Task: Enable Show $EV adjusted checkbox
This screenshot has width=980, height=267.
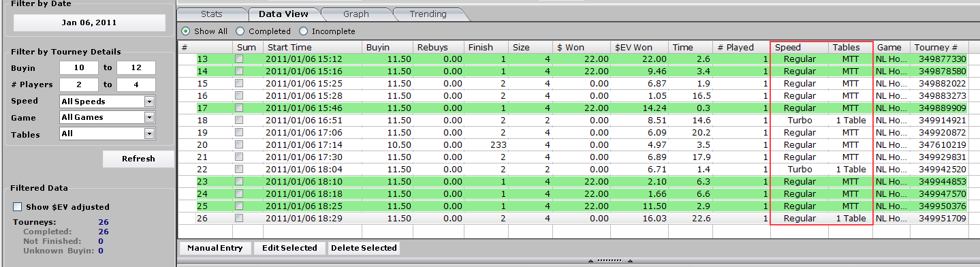Action: [18, 206]
